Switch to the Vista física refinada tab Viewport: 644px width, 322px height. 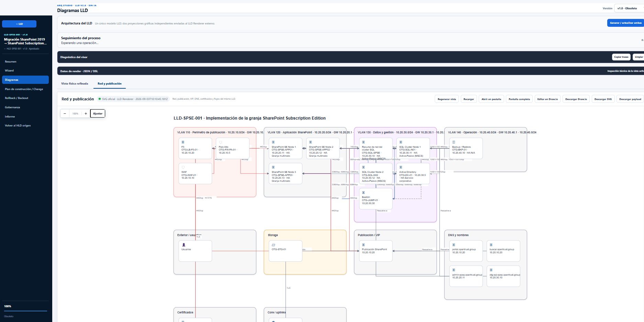[75, 84]
